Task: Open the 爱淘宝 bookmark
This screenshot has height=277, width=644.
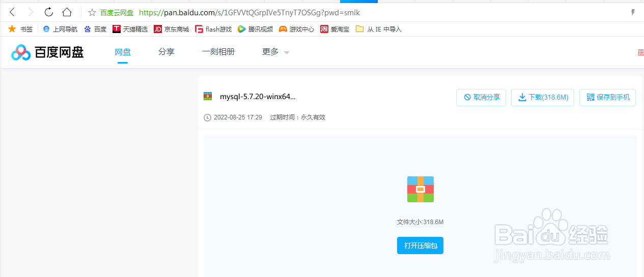Action: [335, 29]
